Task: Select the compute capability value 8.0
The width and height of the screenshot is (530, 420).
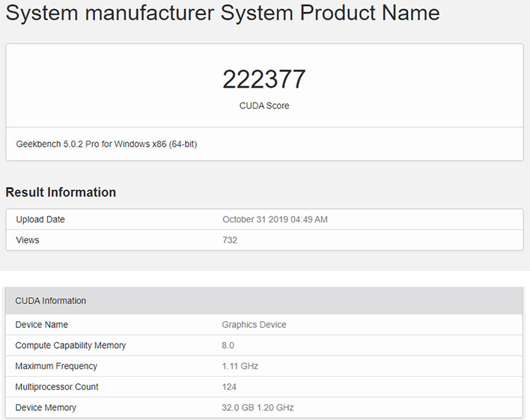Action: (x=228, y=345)
